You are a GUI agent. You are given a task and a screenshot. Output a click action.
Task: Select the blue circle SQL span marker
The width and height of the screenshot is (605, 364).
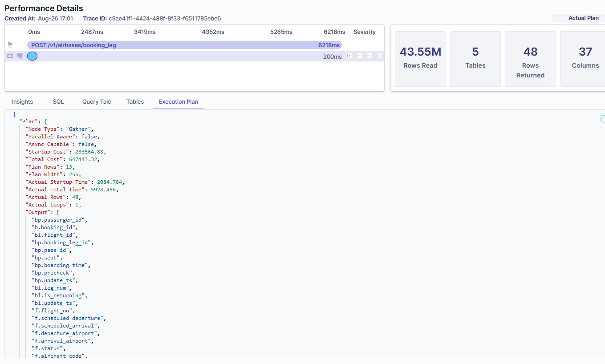[x=32, y=56]
